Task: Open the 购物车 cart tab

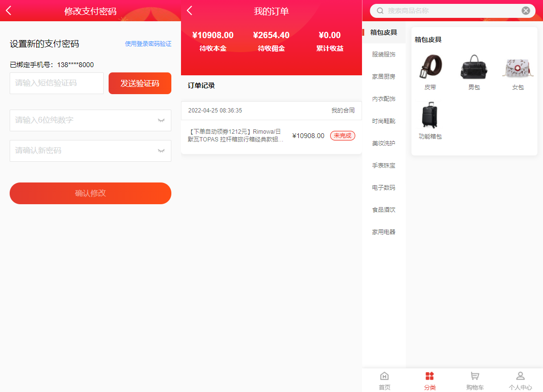Action: point(475,380)
